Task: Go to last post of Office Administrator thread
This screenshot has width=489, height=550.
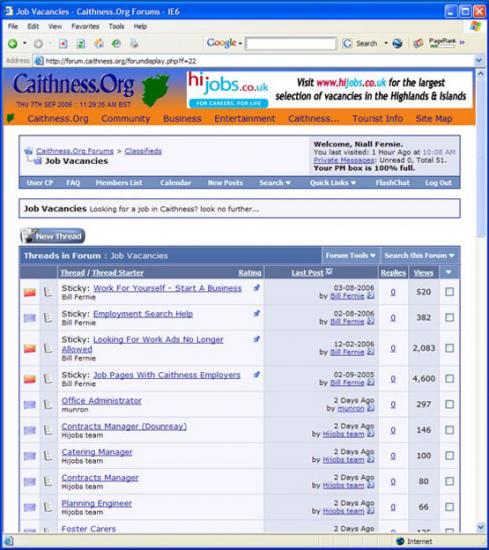Action: coord(370,409)
